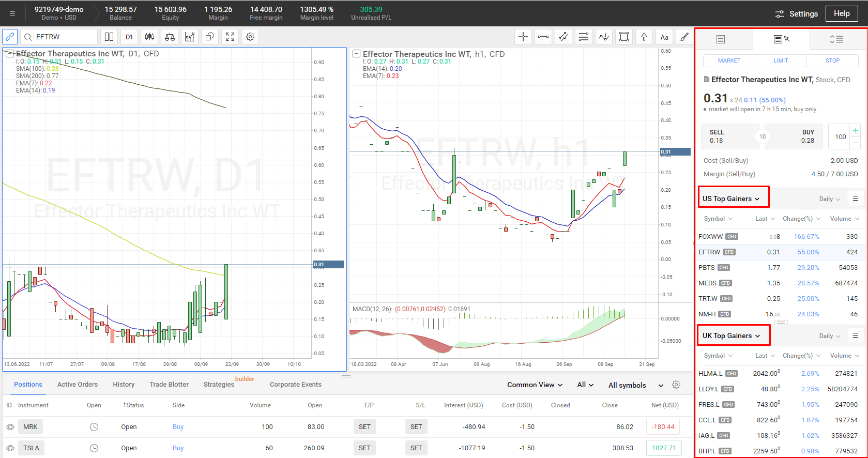
Task: Switch to the Positions tab
Action: tap(28, 385)
